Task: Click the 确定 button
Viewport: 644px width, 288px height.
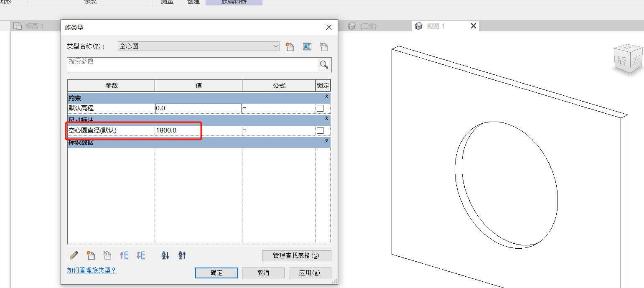Action: pyautogui.click(x=216, y=273)
